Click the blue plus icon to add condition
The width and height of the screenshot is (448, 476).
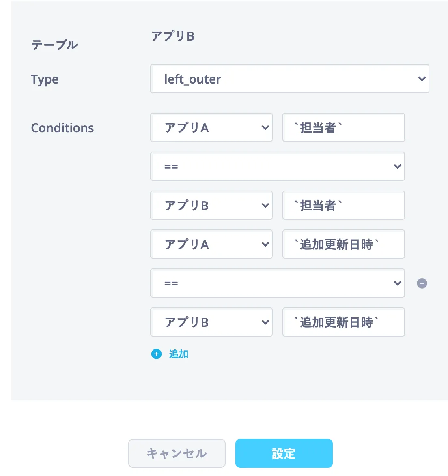click(x=156, y=354)
